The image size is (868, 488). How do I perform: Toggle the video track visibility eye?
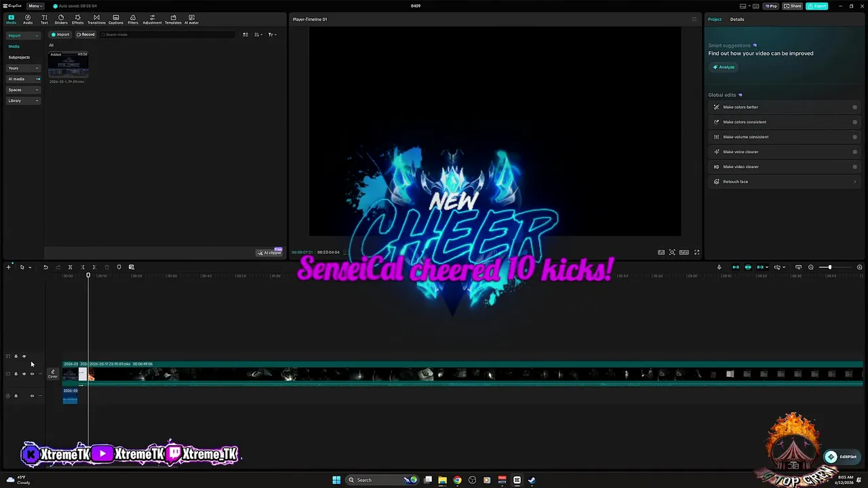[x=24, y=374]
